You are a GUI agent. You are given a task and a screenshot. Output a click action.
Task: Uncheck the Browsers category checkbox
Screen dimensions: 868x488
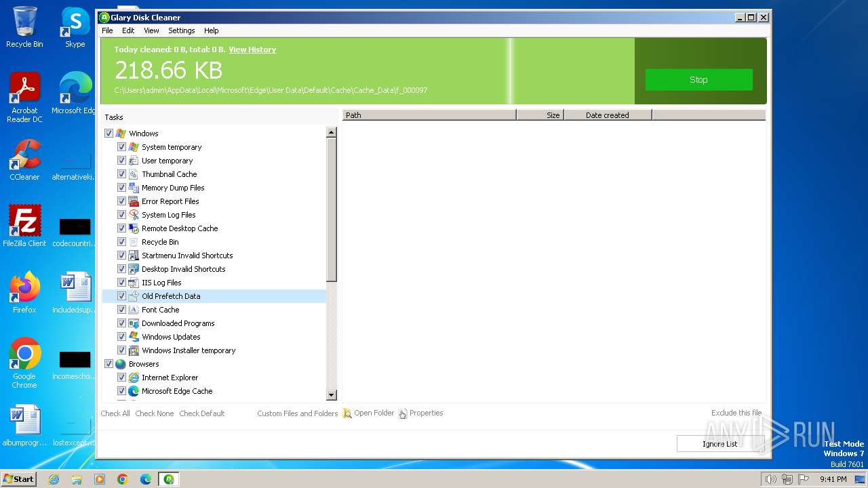pyautogui.click(x=108, y=364)
